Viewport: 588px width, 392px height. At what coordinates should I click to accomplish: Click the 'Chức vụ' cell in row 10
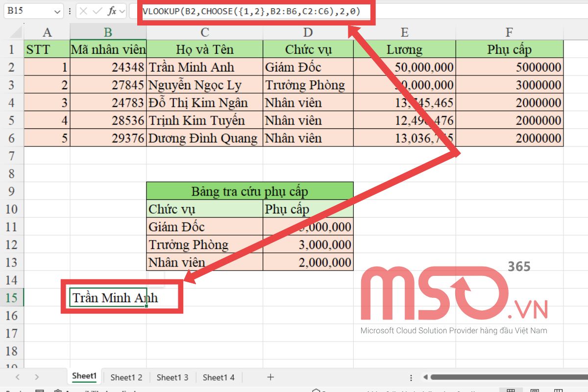(205, 209)
